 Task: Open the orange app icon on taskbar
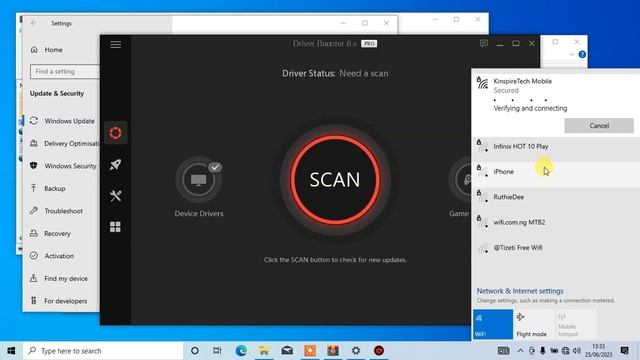pos(310,351)
